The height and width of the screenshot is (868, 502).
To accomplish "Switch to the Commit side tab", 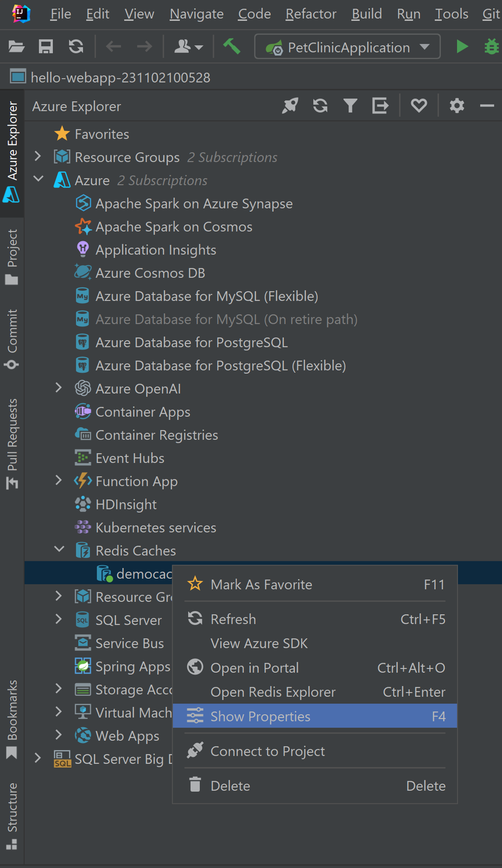I will click(x=12, y=339).
